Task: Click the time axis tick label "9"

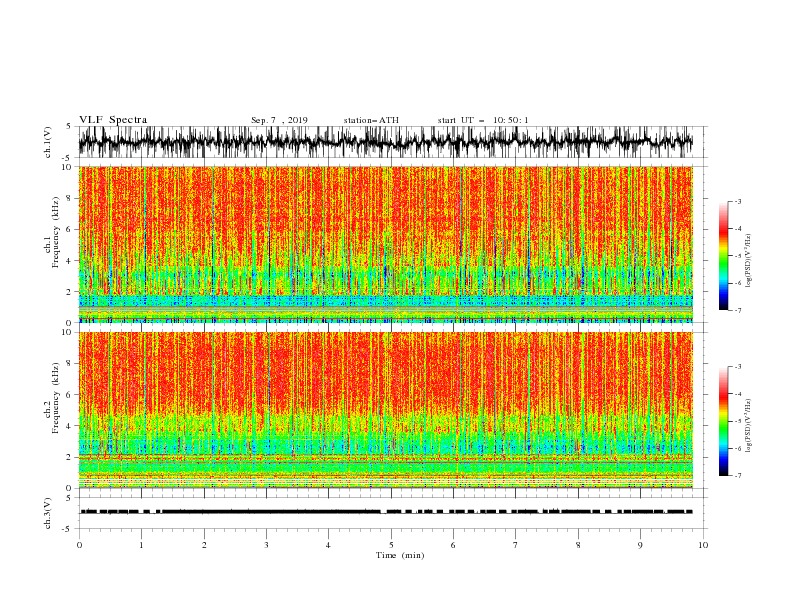Action: 640,545
